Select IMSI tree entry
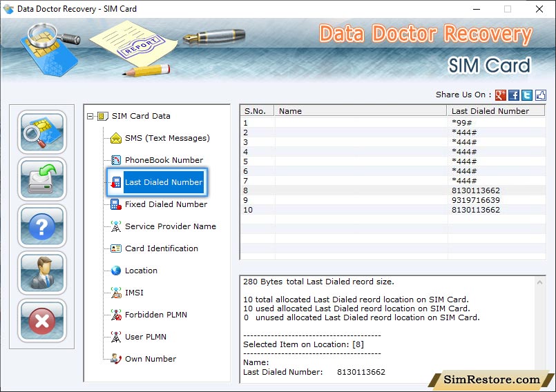556x392 pixels. pos(134,293)
